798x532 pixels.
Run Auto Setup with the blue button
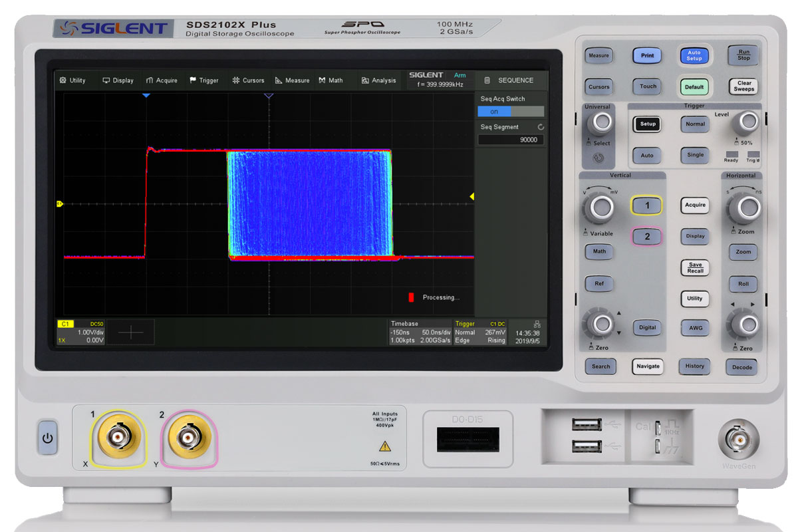click(694, 56)
